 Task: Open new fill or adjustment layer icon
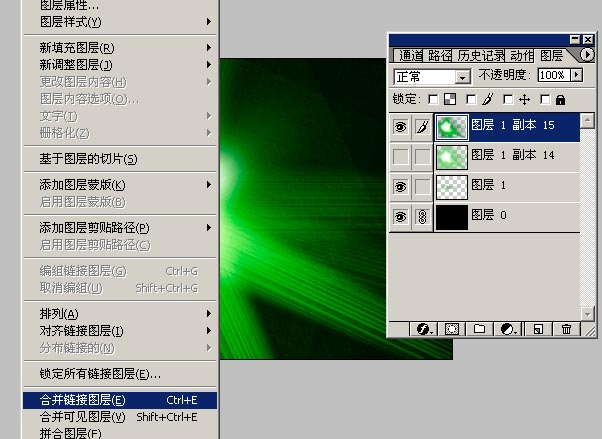point(508,330)
